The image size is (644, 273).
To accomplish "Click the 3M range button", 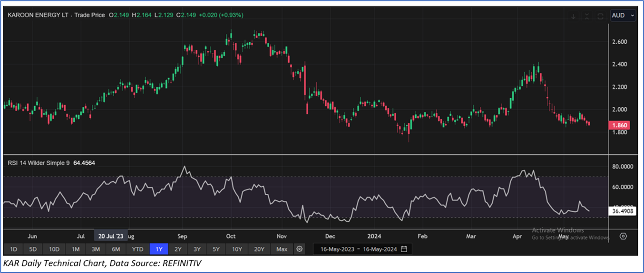I will (x=96, y=249).
